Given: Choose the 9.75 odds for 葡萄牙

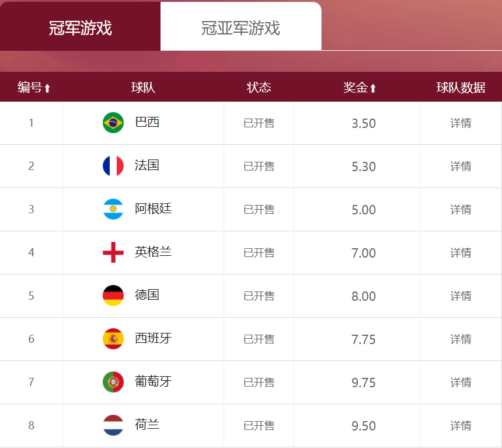Looking at the screenshot, I should (364, 383).
